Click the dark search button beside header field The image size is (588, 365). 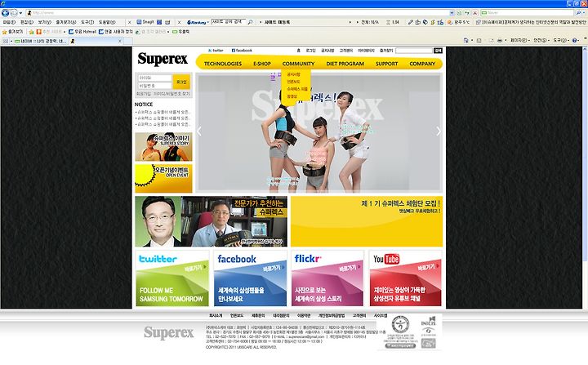438,51
